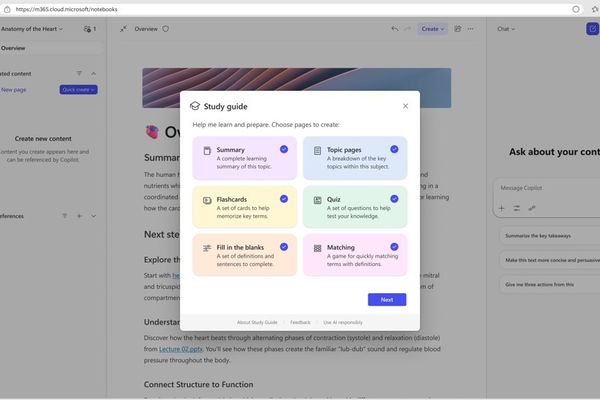Click the Overview page status icon
Viewport: 600px width, 400px height.
pyautogui.click(x=166, y=29)
